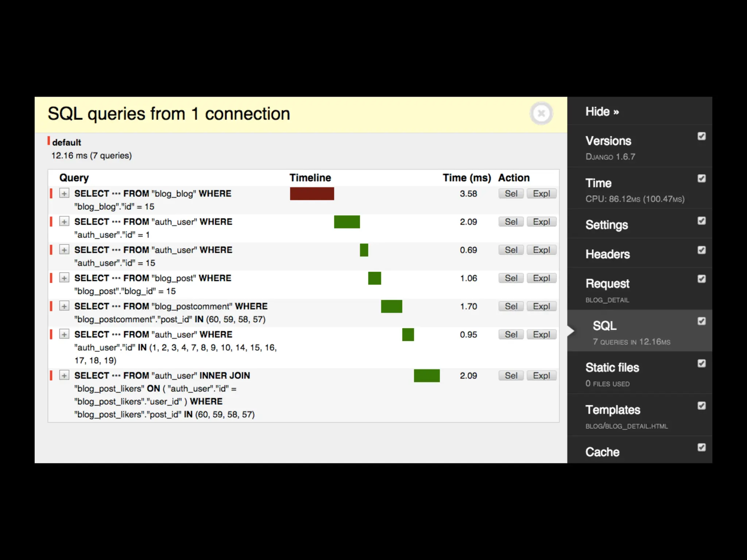Disable the Request panel checkbox
Viewport: 747px width, 560px height.
[x=701, y=279]
